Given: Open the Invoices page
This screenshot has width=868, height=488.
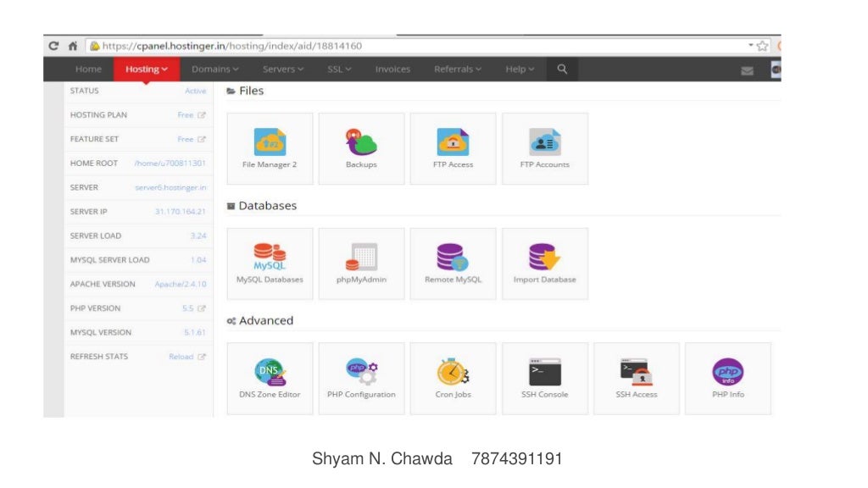Looking at the screenshot, I should point(392,69).
